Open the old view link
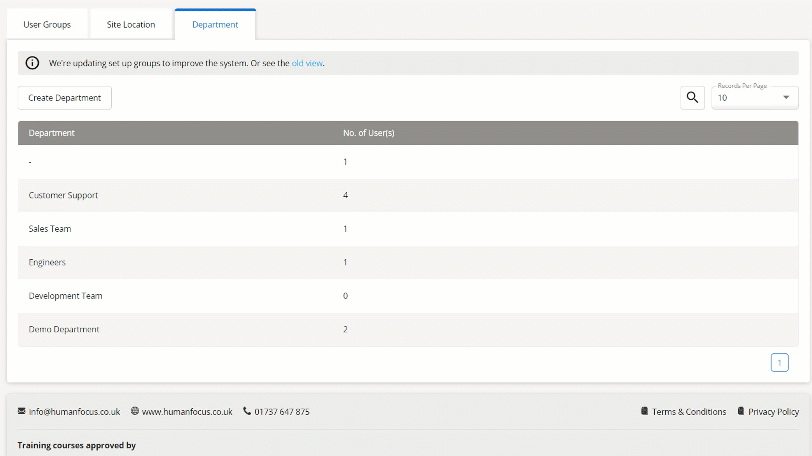Image resolution: width=812 pixels, height=456 pixels. (x=307, y=63)
